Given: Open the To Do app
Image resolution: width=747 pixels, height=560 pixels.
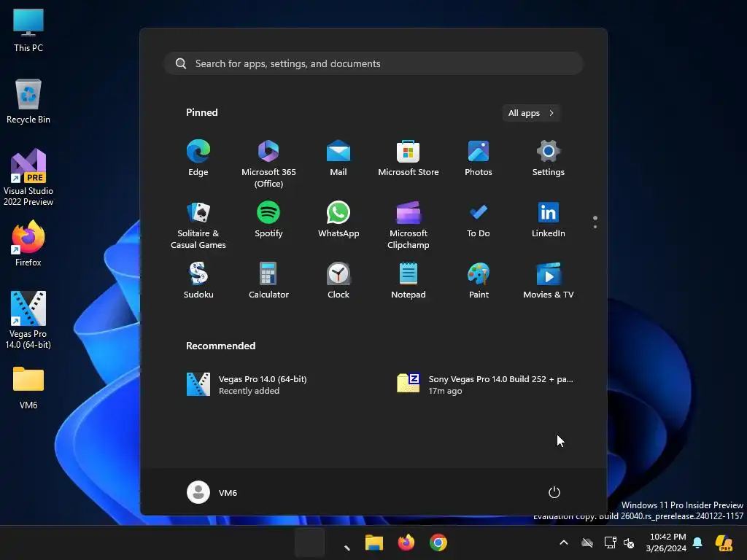Looking at the screenshot, I should [479, 219].
